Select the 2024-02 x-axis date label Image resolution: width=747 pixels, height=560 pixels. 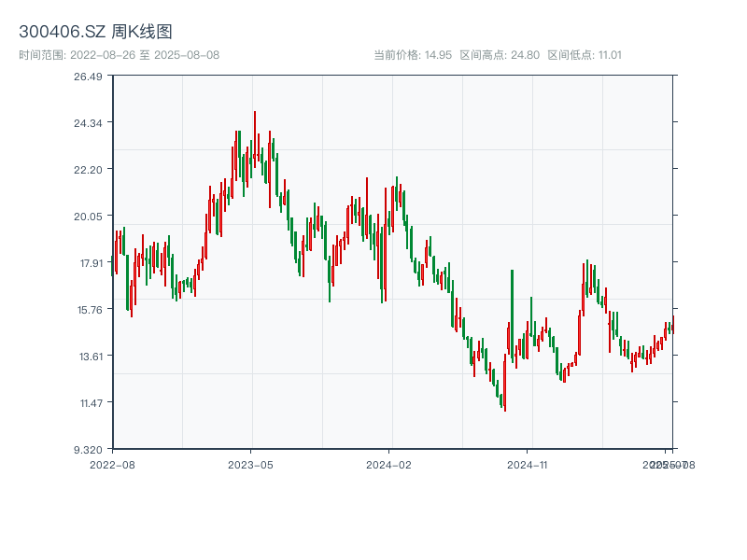pyautogui.click(x=388, y=464)
